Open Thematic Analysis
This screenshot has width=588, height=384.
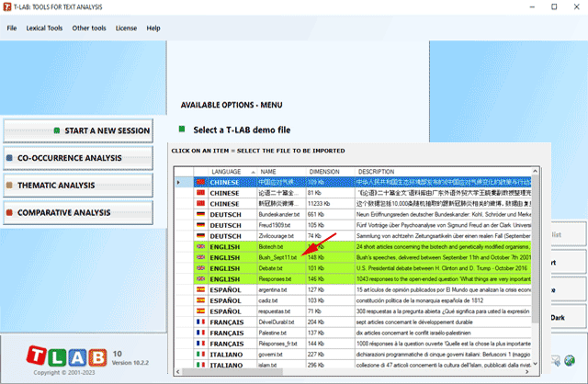pyautogui.click(x=78, y=186)
